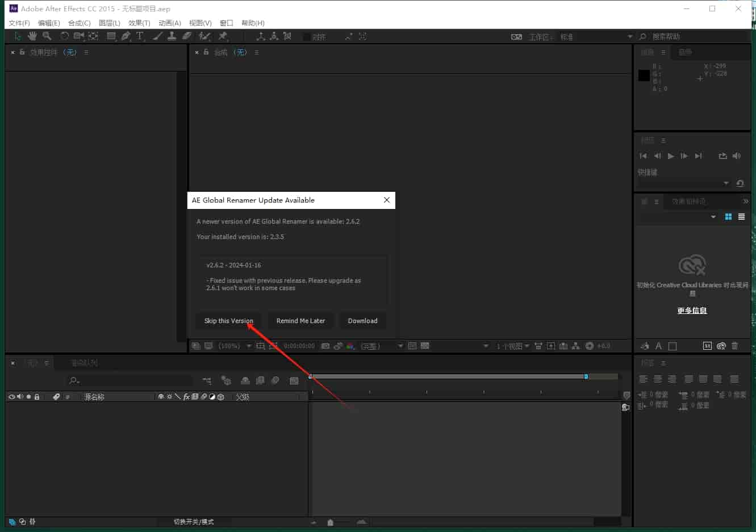
Task: Open the 帮助(H) menu
Action: tap(253, 23)
